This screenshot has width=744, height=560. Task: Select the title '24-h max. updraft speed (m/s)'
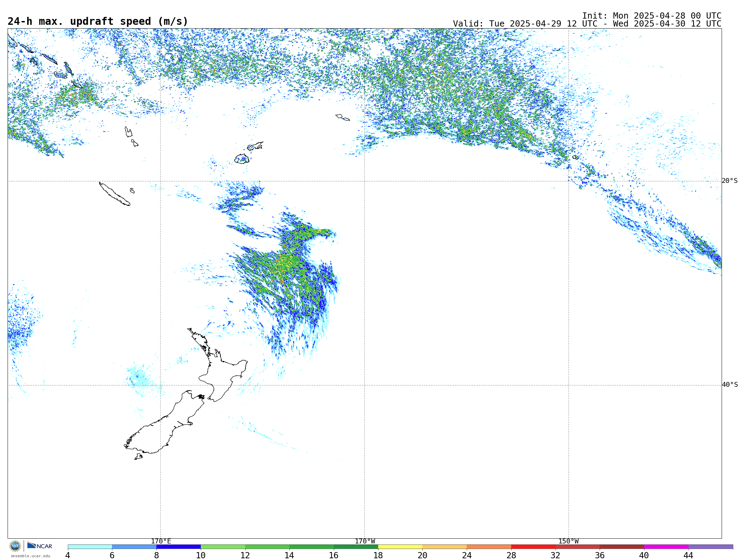(98, 21)
